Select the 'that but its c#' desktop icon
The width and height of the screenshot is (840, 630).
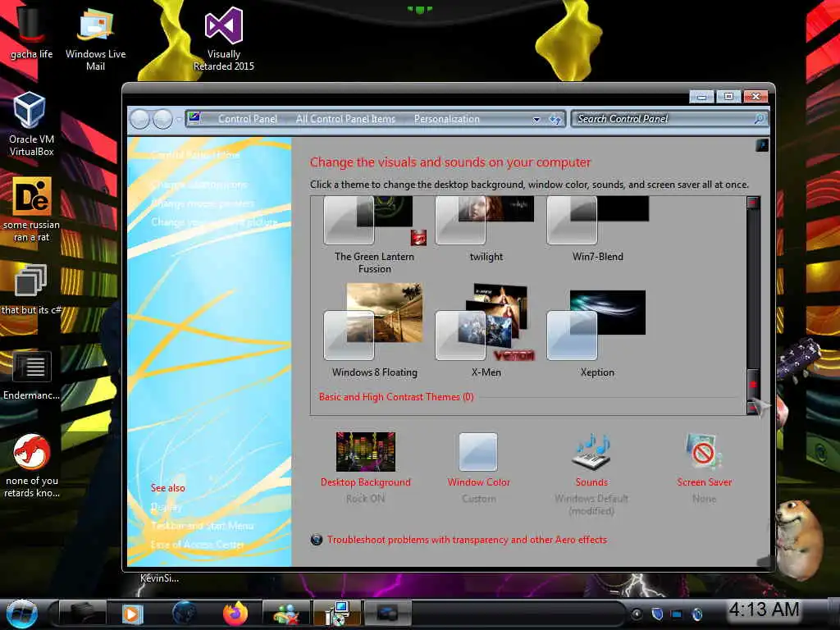tap(31, 290)
